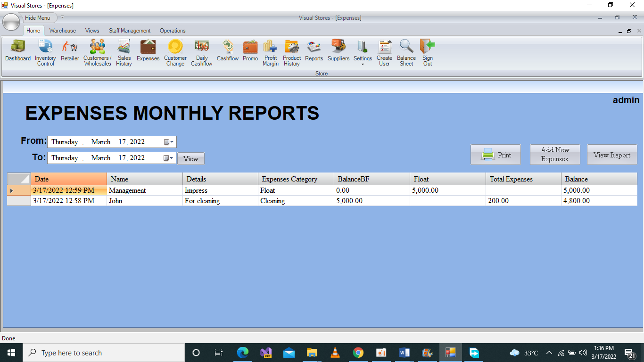This screenshot has height=362, width=644.
Task: Select the Operations tab
Action: click(x=173, y=31)
